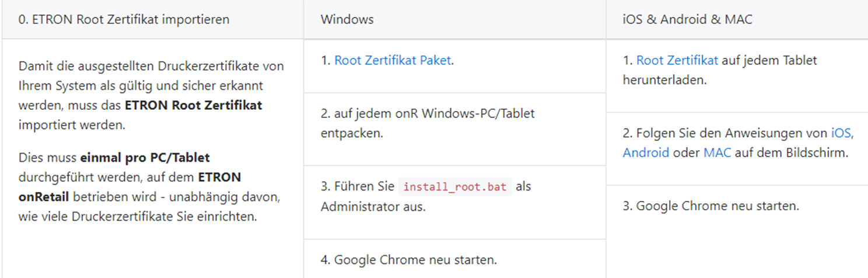The image size is (868, 278).
Task: Click the install_root.bat code snippet
Action: click(455, 187)
